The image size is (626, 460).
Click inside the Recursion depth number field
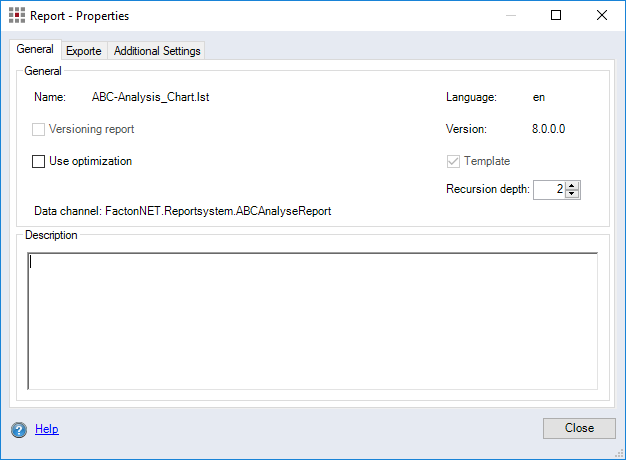548,190
